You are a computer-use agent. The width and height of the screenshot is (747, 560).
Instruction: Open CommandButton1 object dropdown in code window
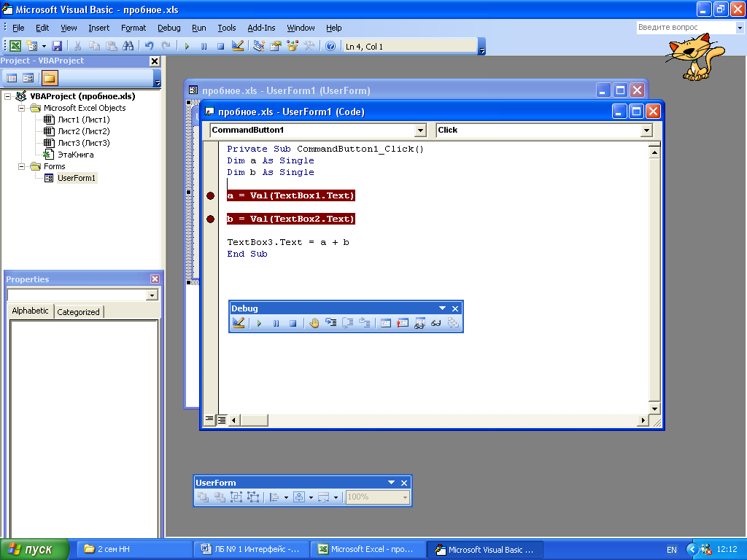[x=419, y=130]
